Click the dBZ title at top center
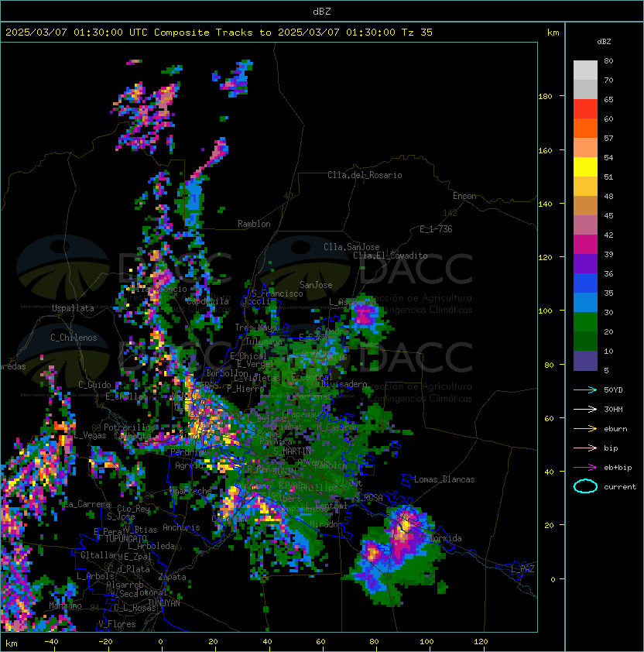The image size is (644, 652). [322, 12]
